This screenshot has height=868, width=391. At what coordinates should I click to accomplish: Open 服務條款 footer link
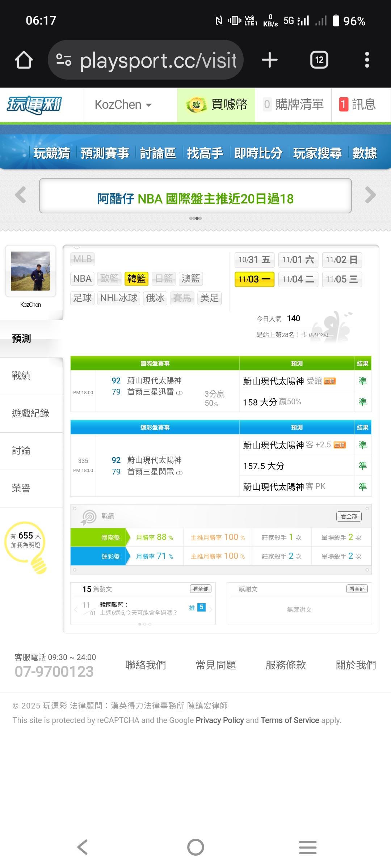(286, 665)
